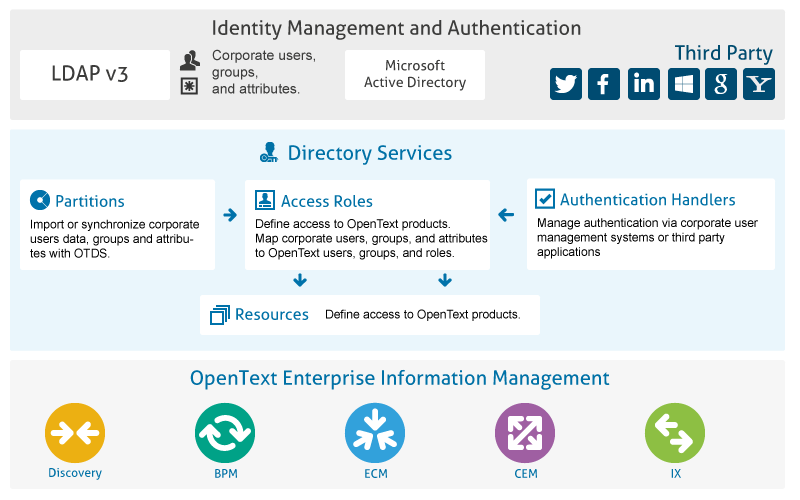Click the Resources stacked windows icon
The image size is (800, 500).
[220, 315]
